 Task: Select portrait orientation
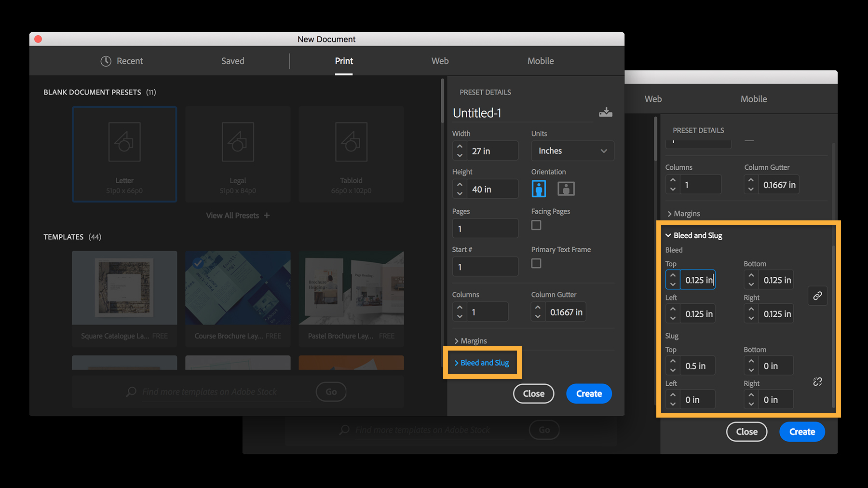tap(539, 189)
